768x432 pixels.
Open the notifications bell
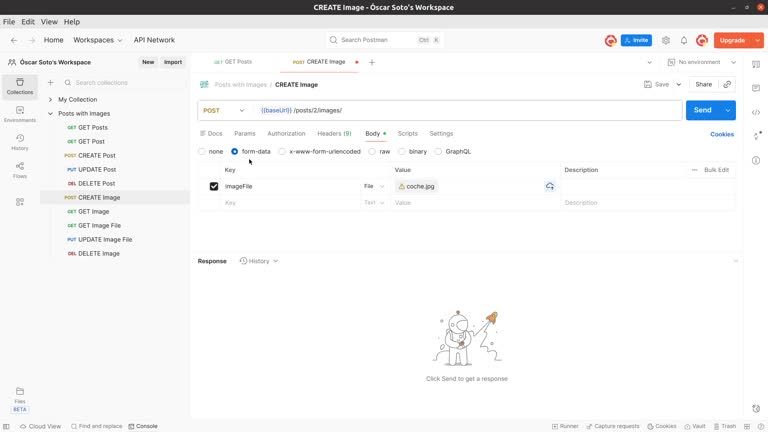[684, 40]
